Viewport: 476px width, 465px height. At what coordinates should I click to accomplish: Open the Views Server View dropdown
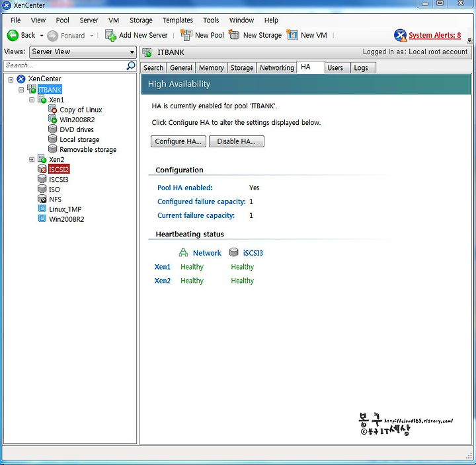83,52
